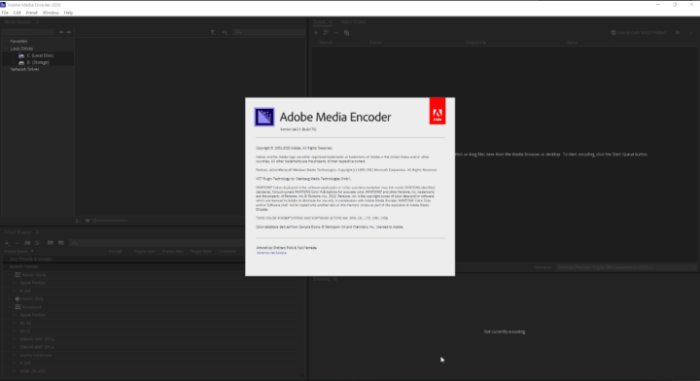Select the User Presets & Groups row
The height and width of the screenshot is (381, 700).
[30, 259]
